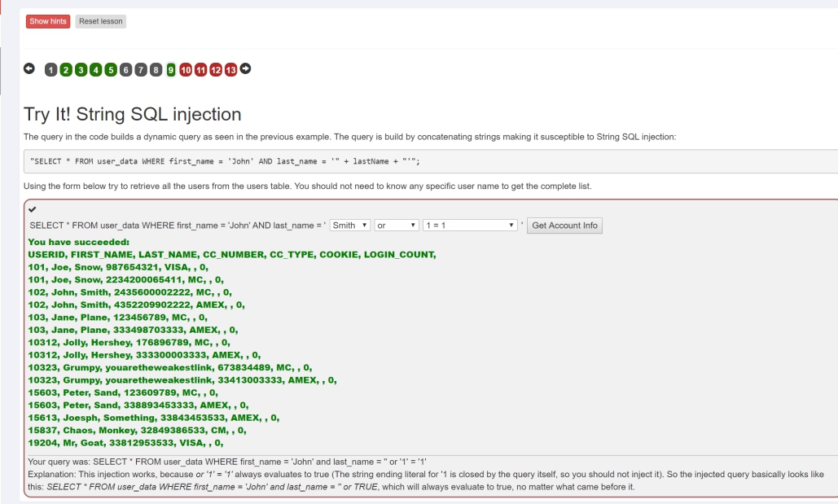838x504 pixels.
Task: Go to lesson page 8
Action: 156,70
